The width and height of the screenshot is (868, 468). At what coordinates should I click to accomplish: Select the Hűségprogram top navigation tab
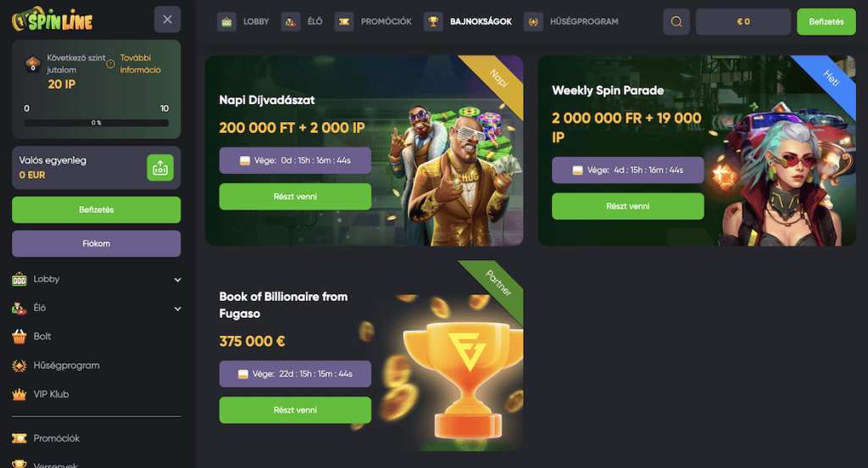click(571, 21)
